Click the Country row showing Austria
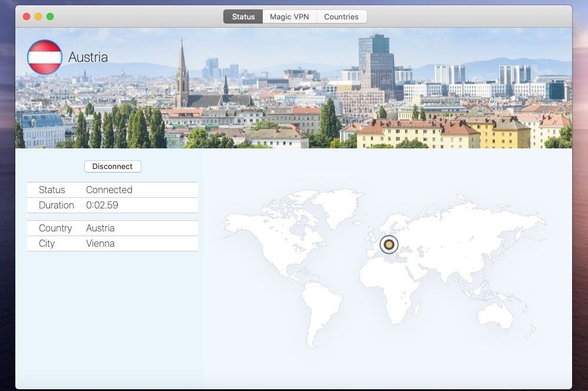Image resolution: width=588 pixels, height=391 pixels. point(100,228)
